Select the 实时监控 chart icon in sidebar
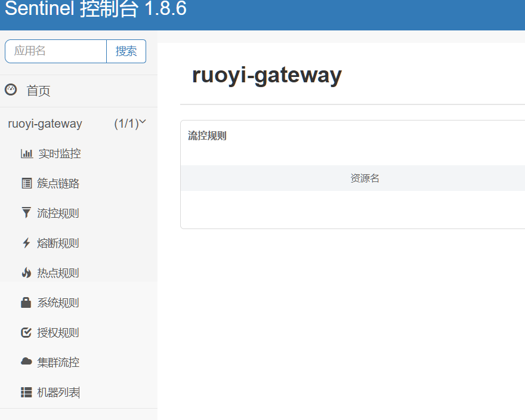 pos(26,153)
